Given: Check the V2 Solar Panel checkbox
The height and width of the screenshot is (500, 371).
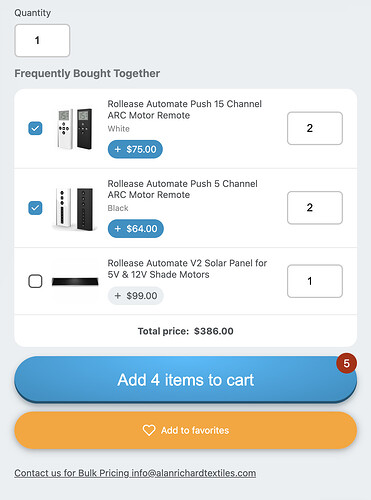Looking at the screenshot, I should tap(35, 281).
